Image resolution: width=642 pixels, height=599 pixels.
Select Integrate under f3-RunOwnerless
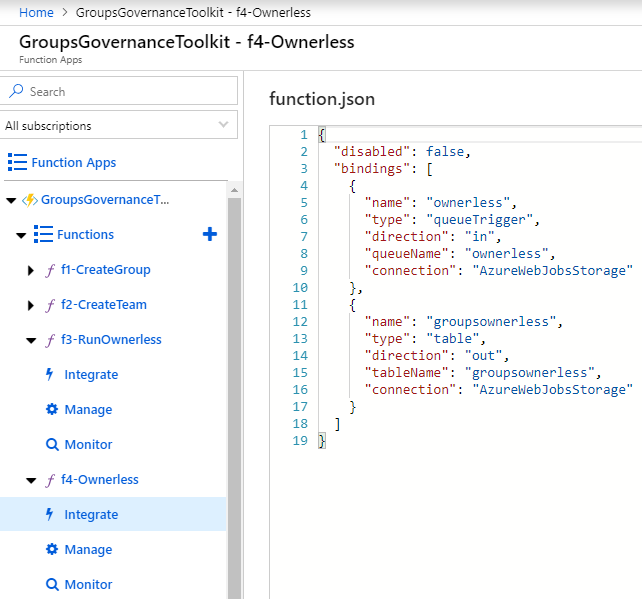(91, 374)
